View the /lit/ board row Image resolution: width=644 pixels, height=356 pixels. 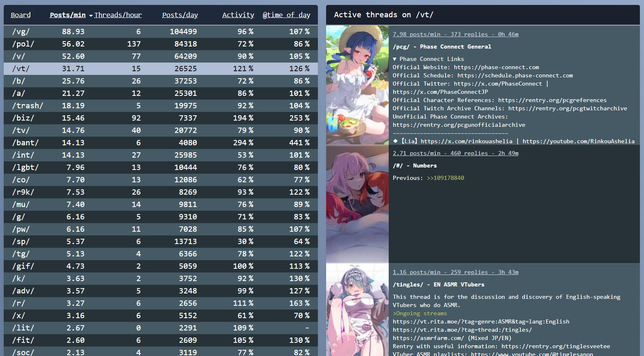tap(161, 328)
